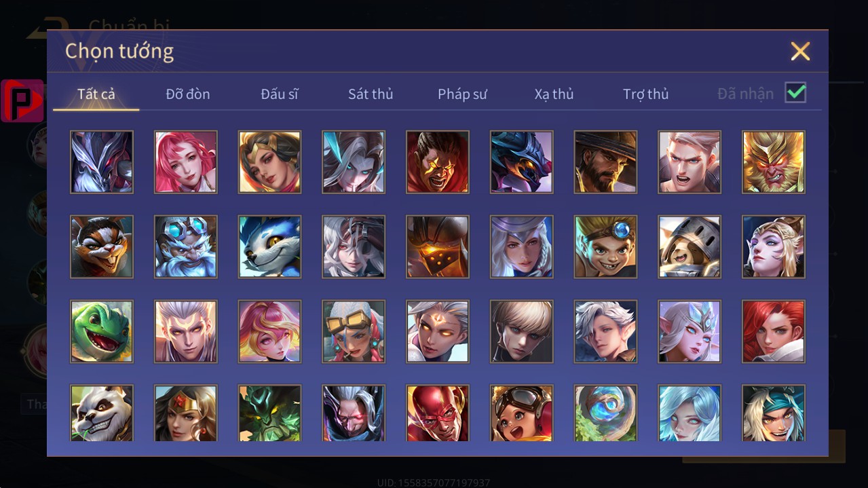This screenshot has height=488, width=868.
Task: Show the Sát thủ hero filter
Action: [371, 94]
